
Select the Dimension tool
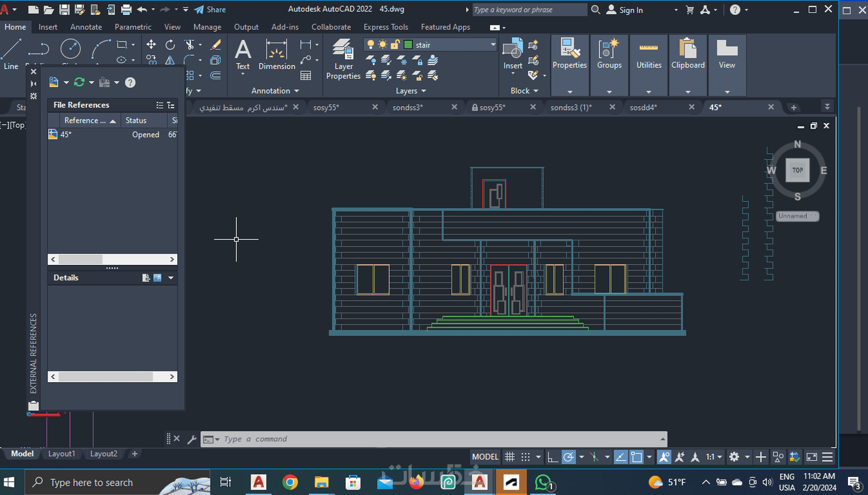point(277,55)
